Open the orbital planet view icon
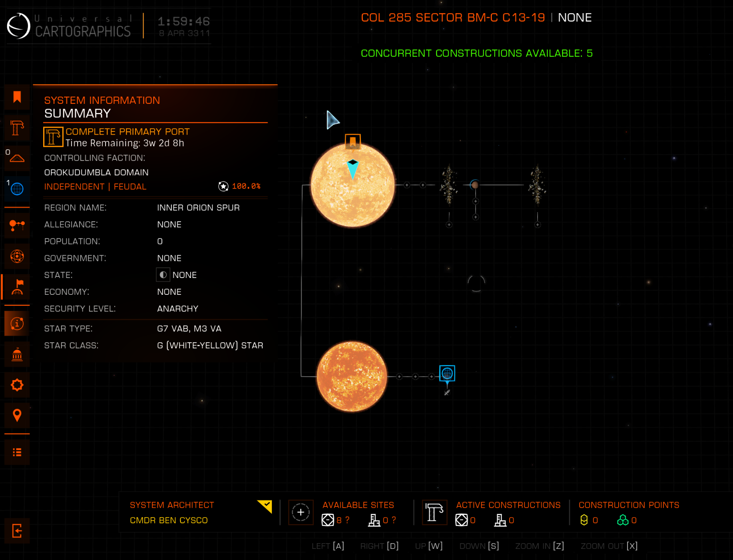Viewport: 733px width, 560px height. click(x=17, y=256)
